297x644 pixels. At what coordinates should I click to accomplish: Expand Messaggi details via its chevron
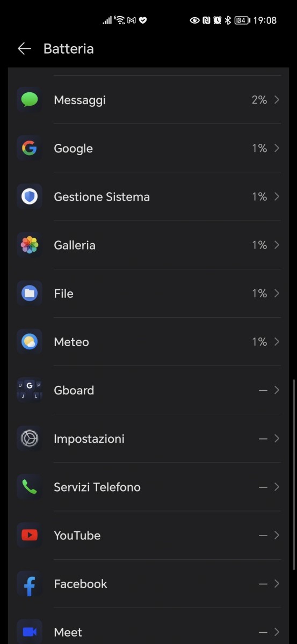(277, 100)
